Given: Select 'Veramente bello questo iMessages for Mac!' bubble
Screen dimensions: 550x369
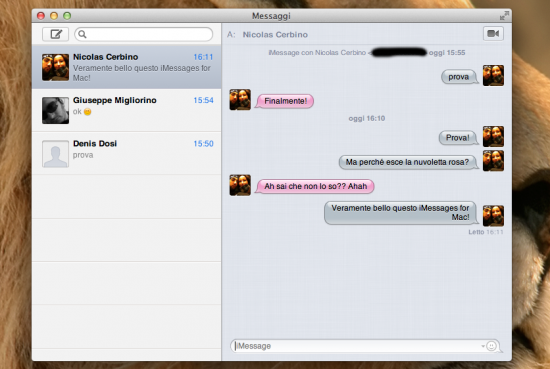Looking at the screenshot, I should click(401, 213).
